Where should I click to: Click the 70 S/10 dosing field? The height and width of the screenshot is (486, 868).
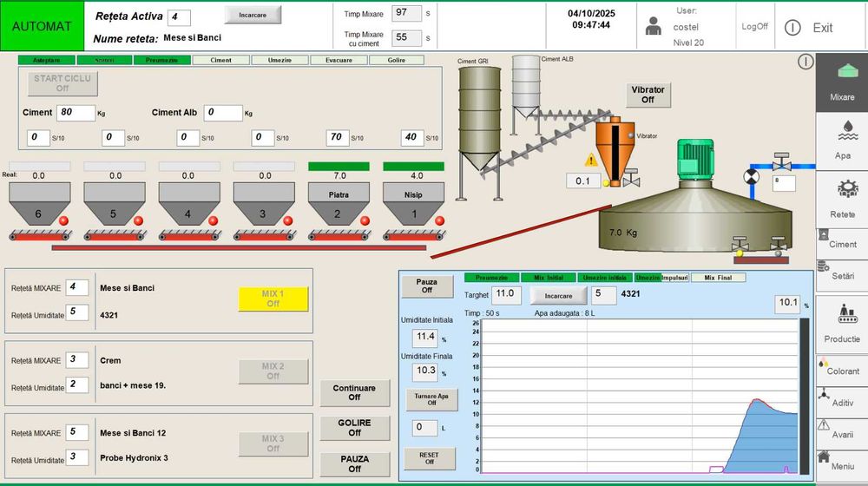[x=338, y=137]
